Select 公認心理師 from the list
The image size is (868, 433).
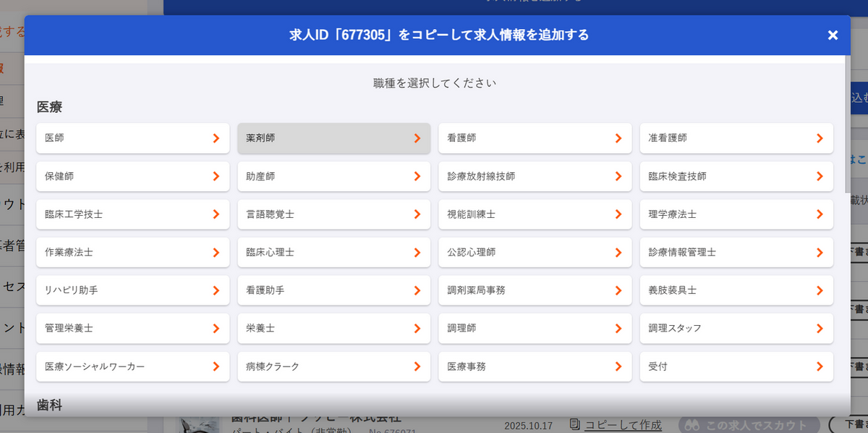tap(535, 253)
